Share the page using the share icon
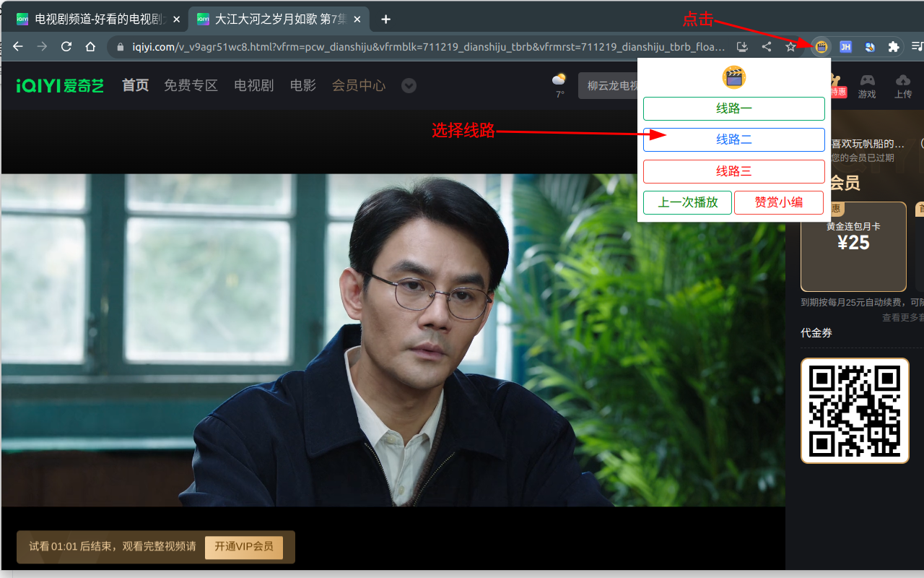 pyautogui.click(x=767, y=46)
